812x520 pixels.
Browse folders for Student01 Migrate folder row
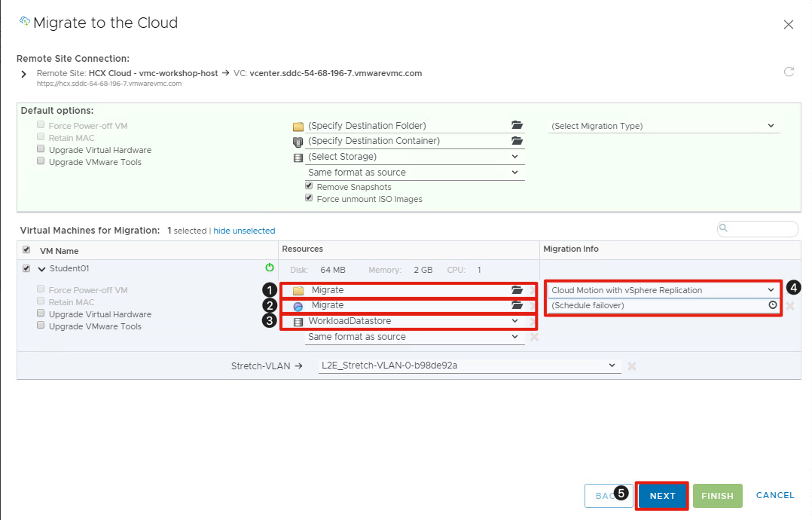click(517, 290)
